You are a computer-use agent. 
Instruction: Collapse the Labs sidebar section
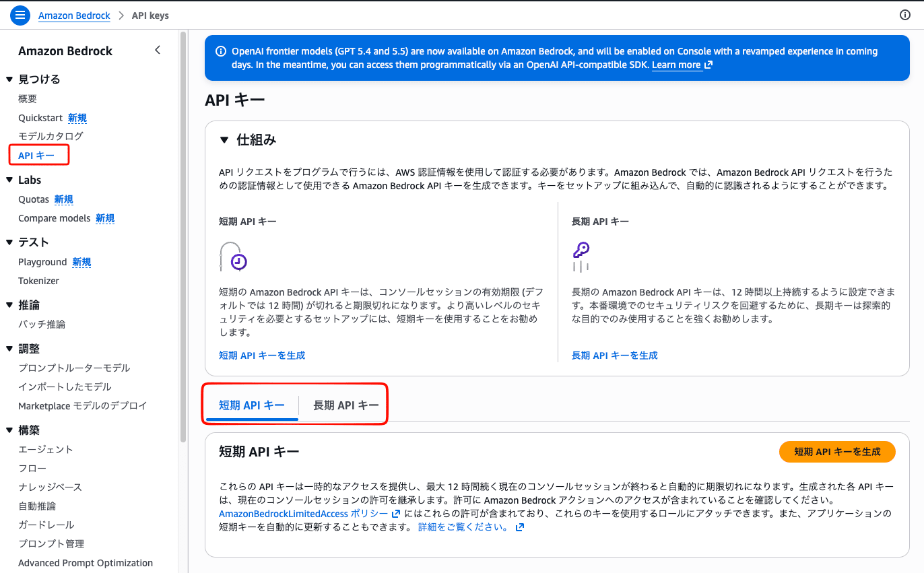point(9,180)
